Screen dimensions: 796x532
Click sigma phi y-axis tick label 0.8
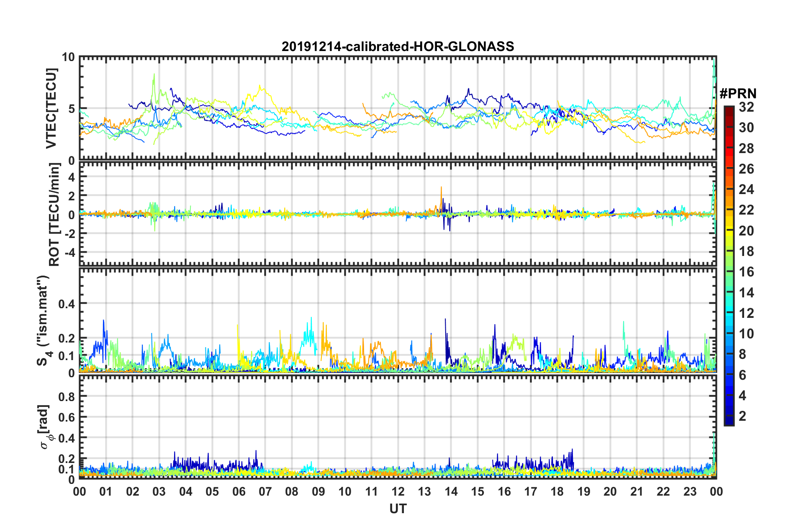pos(67,396)
